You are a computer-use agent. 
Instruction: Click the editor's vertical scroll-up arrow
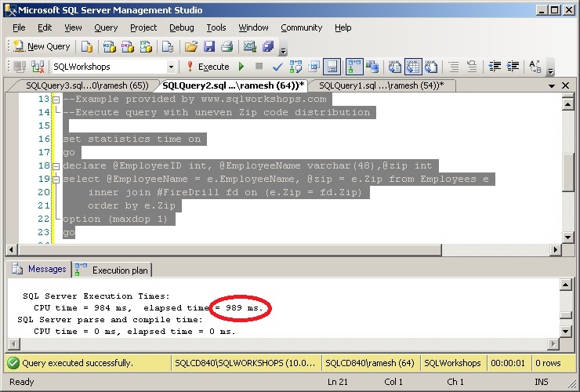[x=567, y=104]
